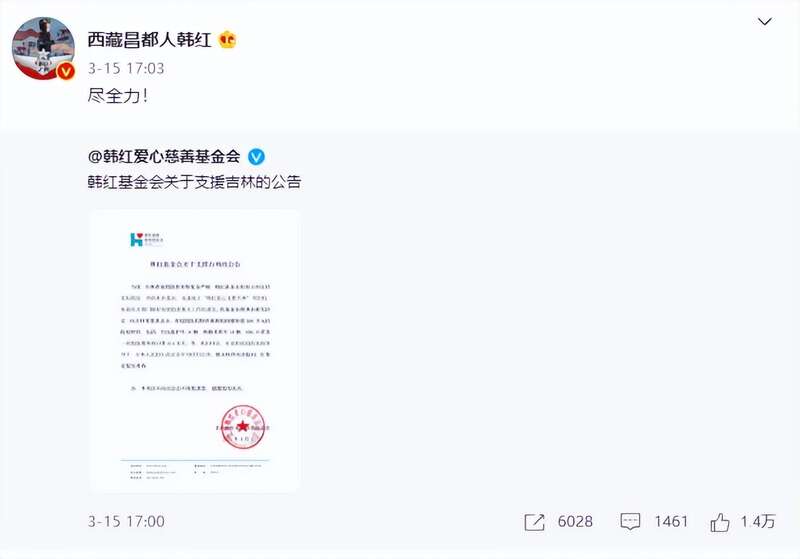The height and width of the screenshot is (559, 800).
Task: Click the membership crown emoji badge
Action: tap(228, 40)
